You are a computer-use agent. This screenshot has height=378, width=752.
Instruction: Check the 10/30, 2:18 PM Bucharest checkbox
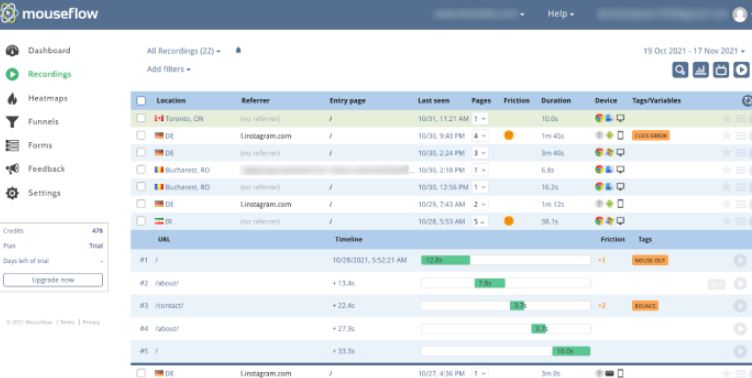[141, 170]
